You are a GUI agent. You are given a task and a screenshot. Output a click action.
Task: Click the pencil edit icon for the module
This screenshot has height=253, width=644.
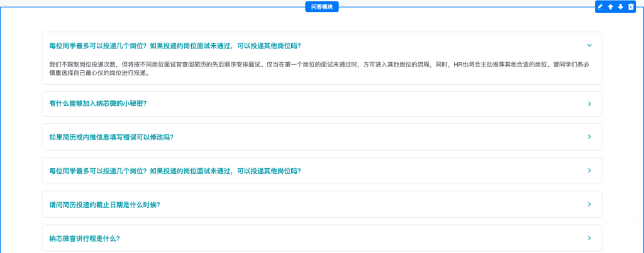pos(601,7)
